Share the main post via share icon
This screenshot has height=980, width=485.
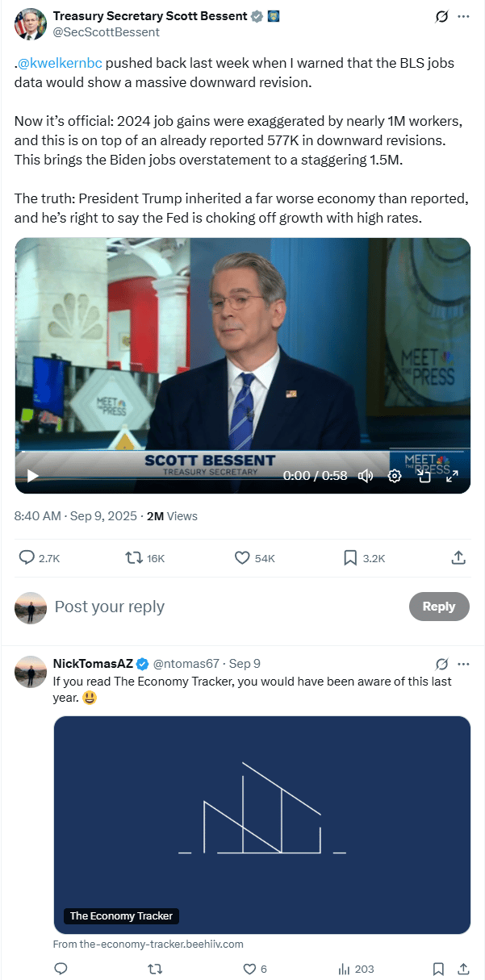point(458,557)
